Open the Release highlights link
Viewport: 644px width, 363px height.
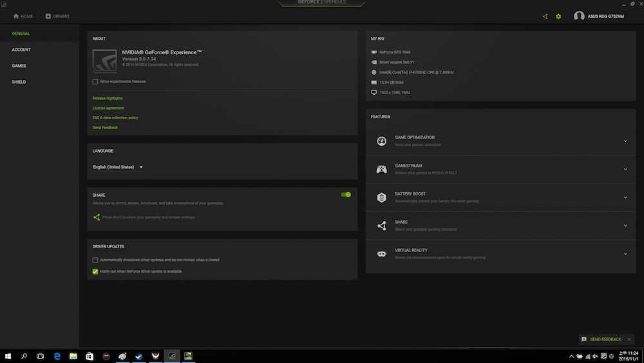click(108, 98)
